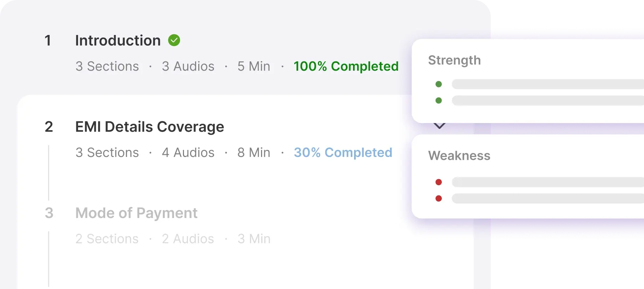644x289 pixels.
Task: Select the first green Strength bullet
Action: [x=439, y=84]
